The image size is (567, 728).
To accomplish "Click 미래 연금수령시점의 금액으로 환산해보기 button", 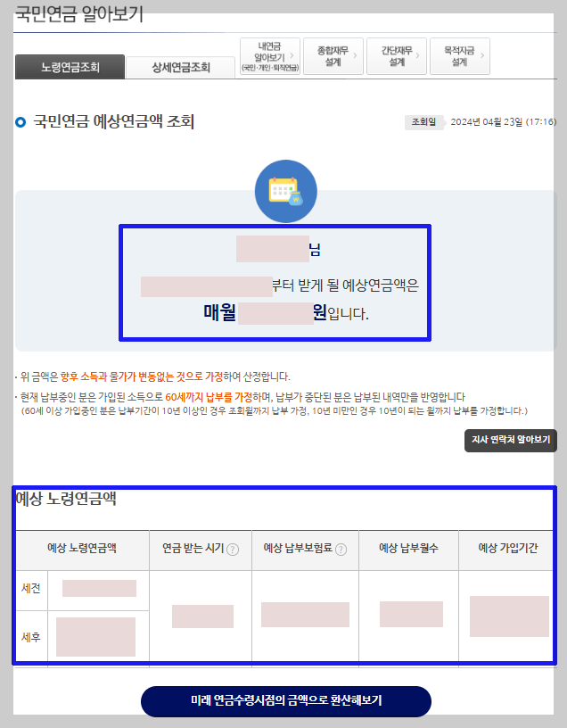I will click(286, 700).
